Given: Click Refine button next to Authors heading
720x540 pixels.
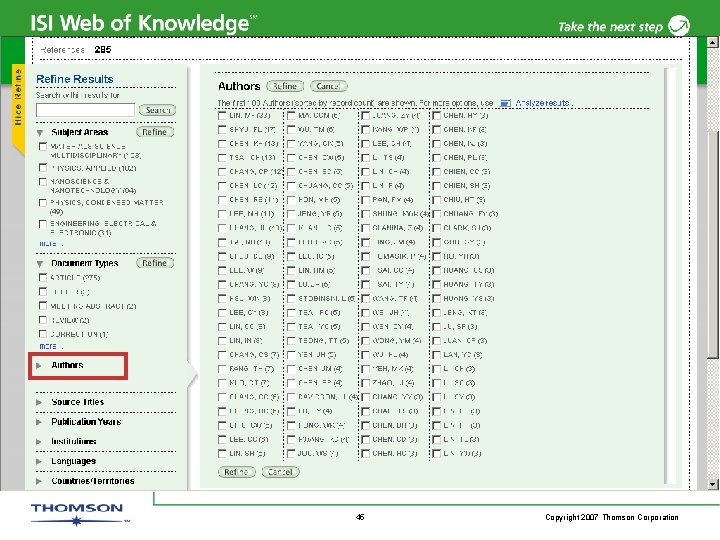Looking at the screenshot, I should pos(285,86).
